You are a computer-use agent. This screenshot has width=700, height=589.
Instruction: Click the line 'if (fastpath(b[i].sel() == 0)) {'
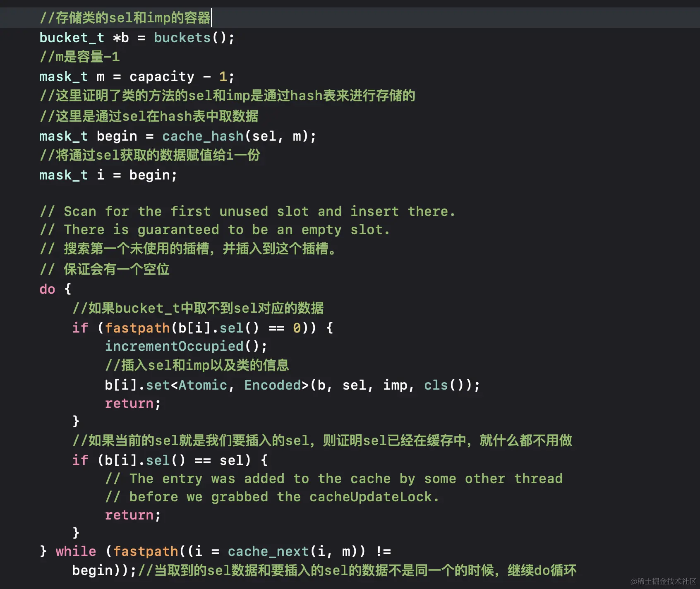tap(203, 328)
